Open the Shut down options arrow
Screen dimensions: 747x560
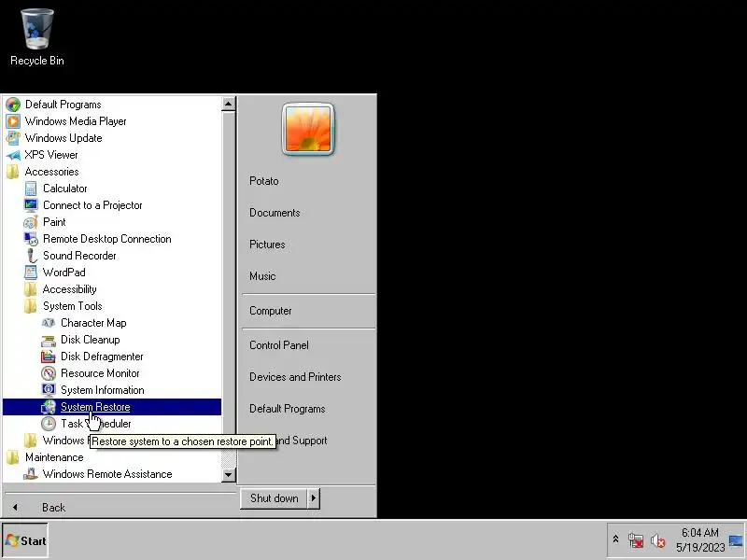(x=313, y=498)
